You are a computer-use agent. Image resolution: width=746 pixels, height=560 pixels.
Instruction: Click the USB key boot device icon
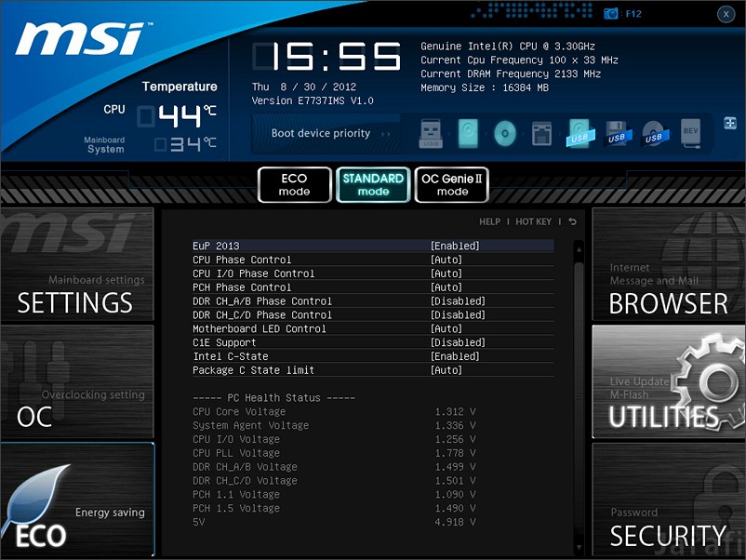click(431, 134)
